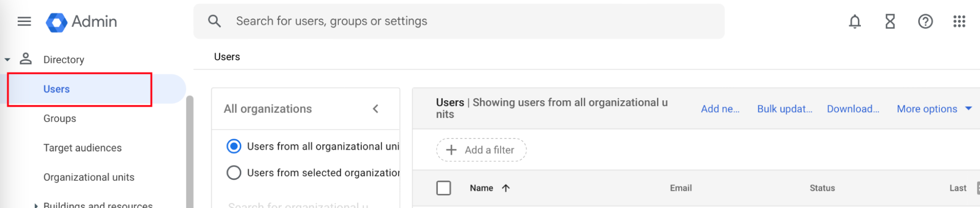Open the notifications bell

click(x=854, y=22)
